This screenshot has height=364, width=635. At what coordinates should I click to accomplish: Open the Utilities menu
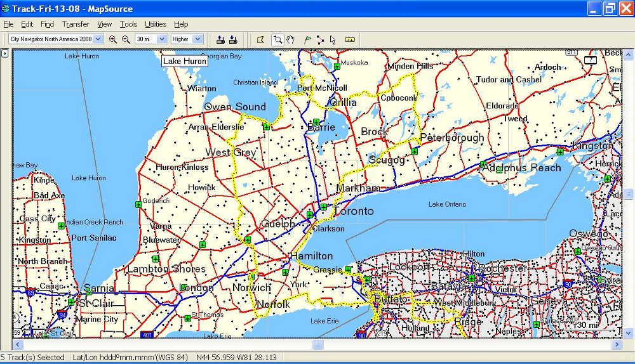[x=156, y=24]
